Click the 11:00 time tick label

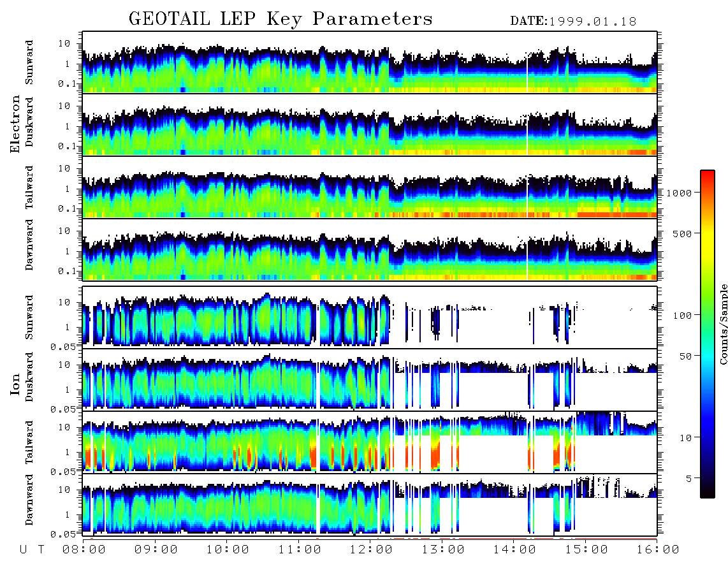point(300,550)
